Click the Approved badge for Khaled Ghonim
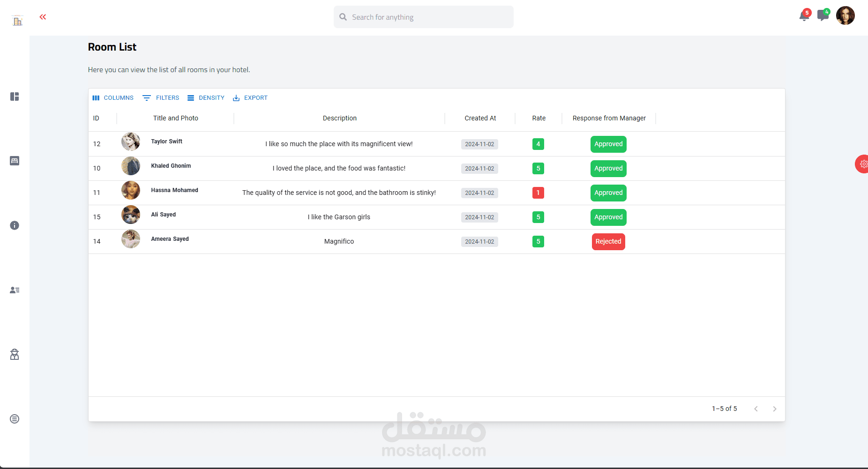 (608, 169)
